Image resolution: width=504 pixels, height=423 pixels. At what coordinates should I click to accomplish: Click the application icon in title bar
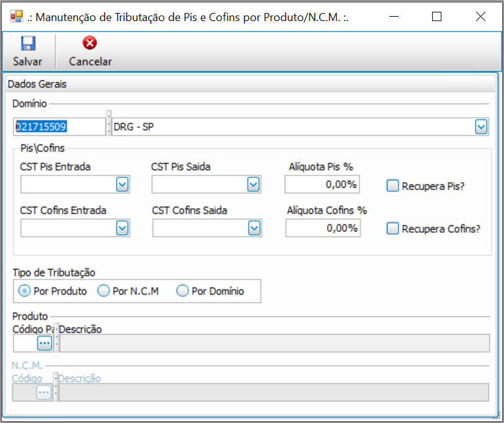click(x=16, y=16)
